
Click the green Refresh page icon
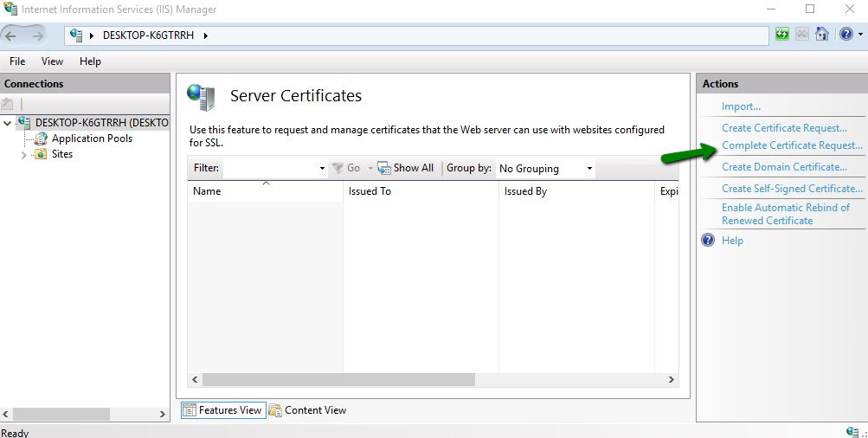point(782,35)
